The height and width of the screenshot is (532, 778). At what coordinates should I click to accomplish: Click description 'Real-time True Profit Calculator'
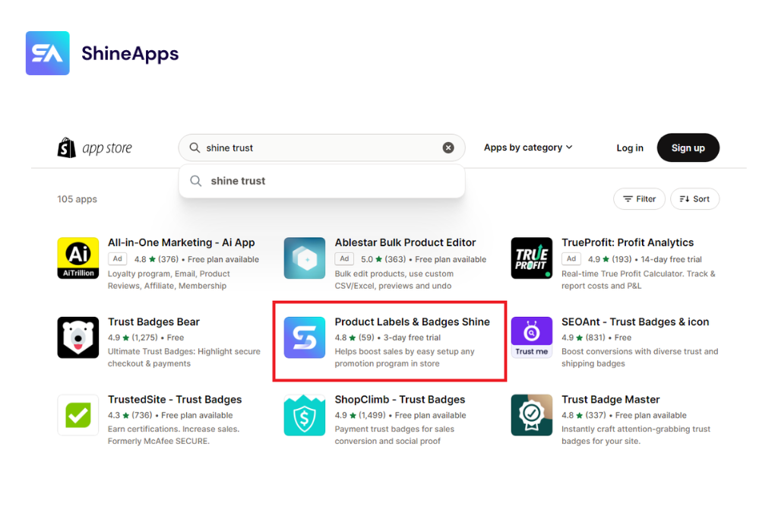click(x=638, y=280)
